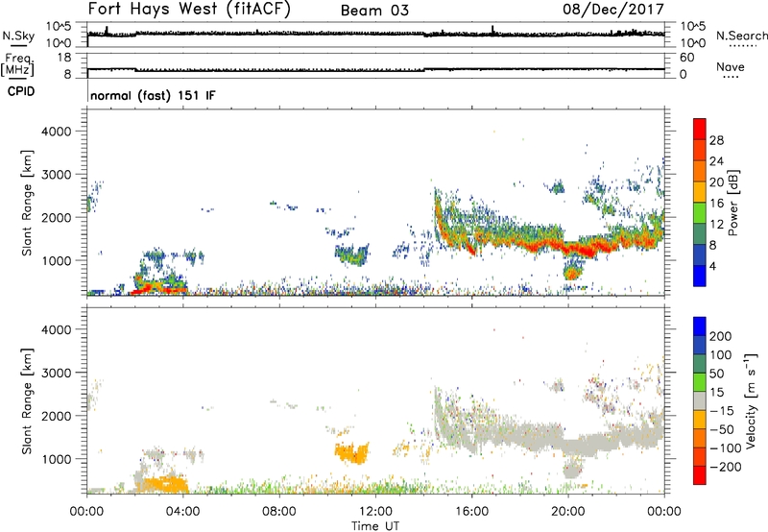Select the yellow-orange segment of Power colorbar
The width and height of the screenshot is (768, 532).
tap(700, 192)
